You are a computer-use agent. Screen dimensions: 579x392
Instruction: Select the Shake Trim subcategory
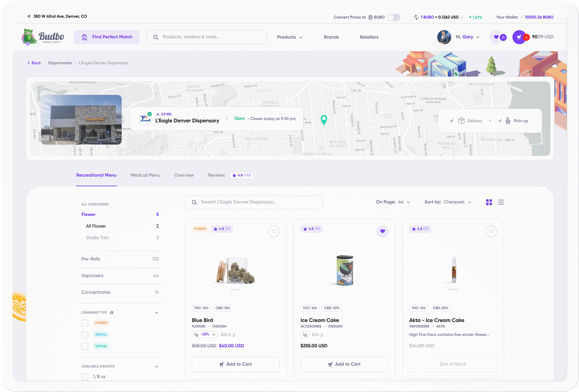point(122,238)
